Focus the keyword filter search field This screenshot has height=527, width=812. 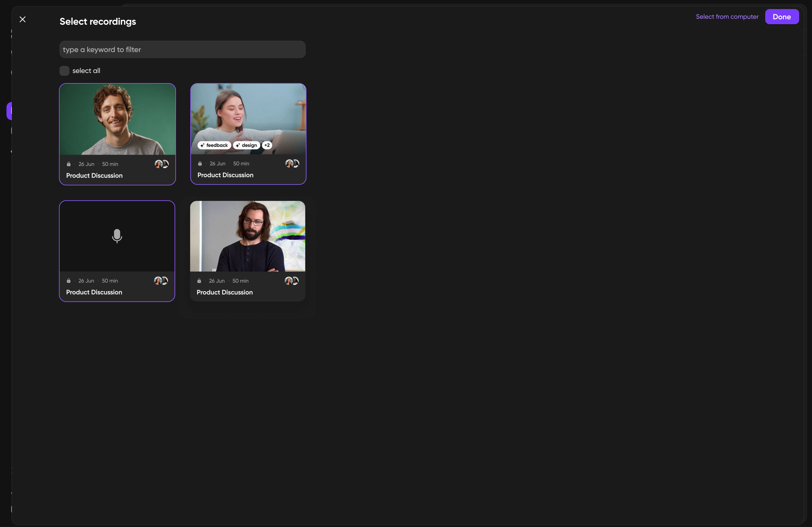point(183,49)
